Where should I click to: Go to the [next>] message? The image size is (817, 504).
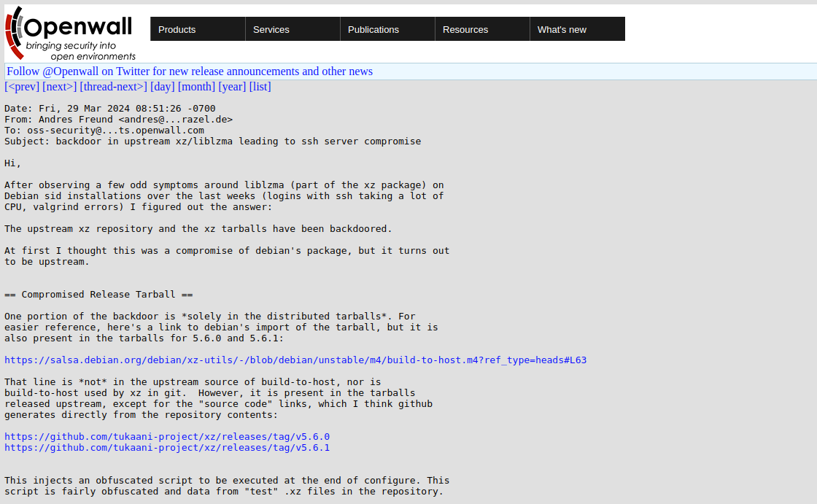click(59, 87)
